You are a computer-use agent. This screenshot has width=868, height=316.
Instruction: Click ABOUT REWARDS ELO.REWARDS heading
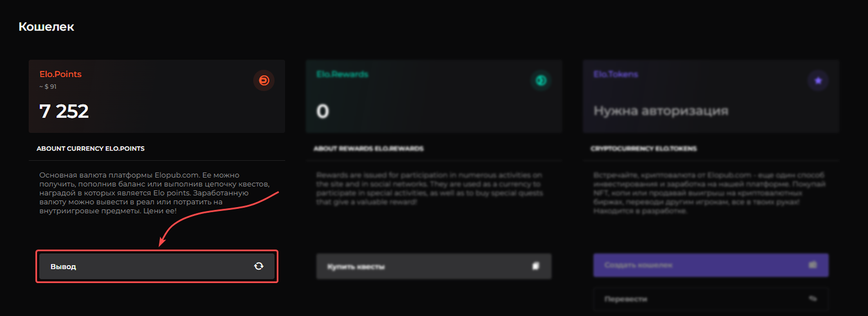368,149
